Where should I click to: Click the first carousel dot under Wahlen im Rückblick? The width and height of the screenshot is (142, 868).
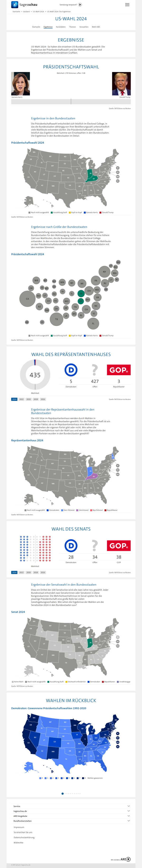pyautogui.click(x=62, y=794)
